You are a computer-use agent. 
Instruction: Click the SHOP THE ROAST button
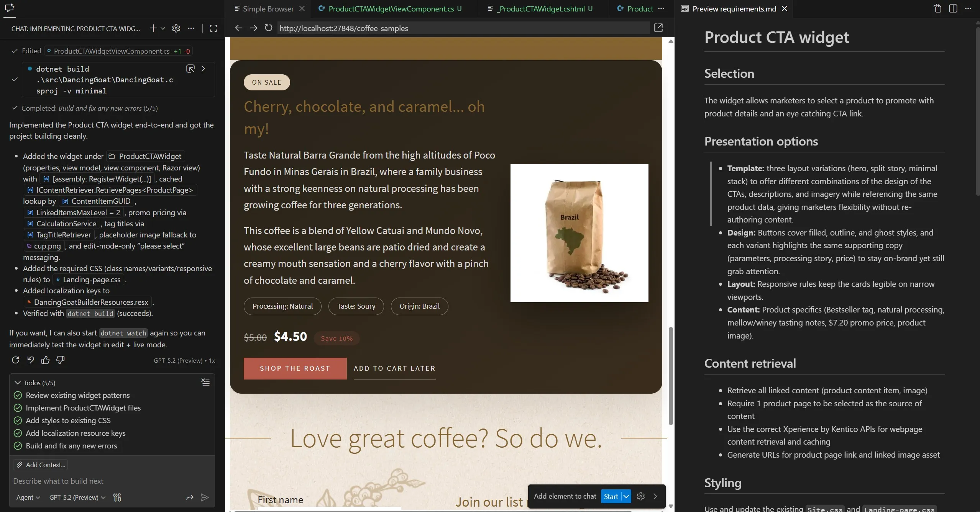tap(295, 368)
